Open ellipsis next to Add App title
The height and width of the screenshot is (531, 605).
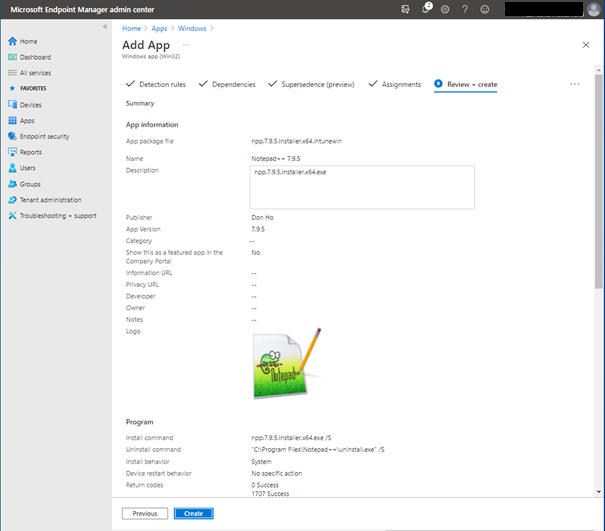tap(186, 45)
